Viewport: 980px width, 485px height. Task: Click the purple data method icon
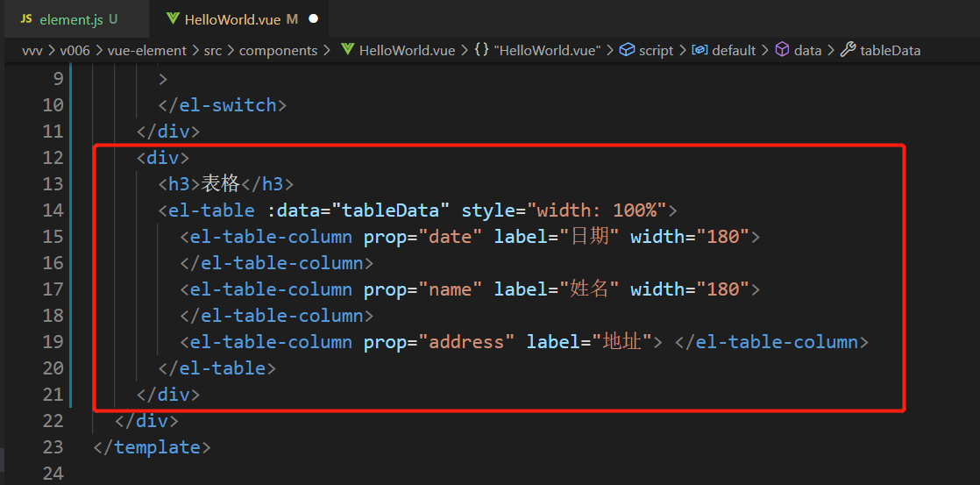(782, 51)
